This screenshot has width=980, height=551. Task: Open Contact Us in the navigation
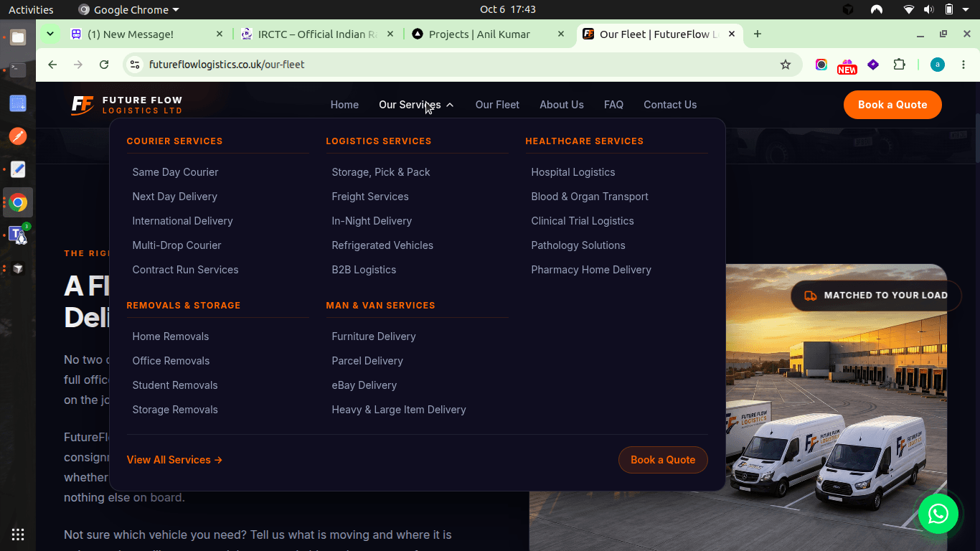[670, 105]
